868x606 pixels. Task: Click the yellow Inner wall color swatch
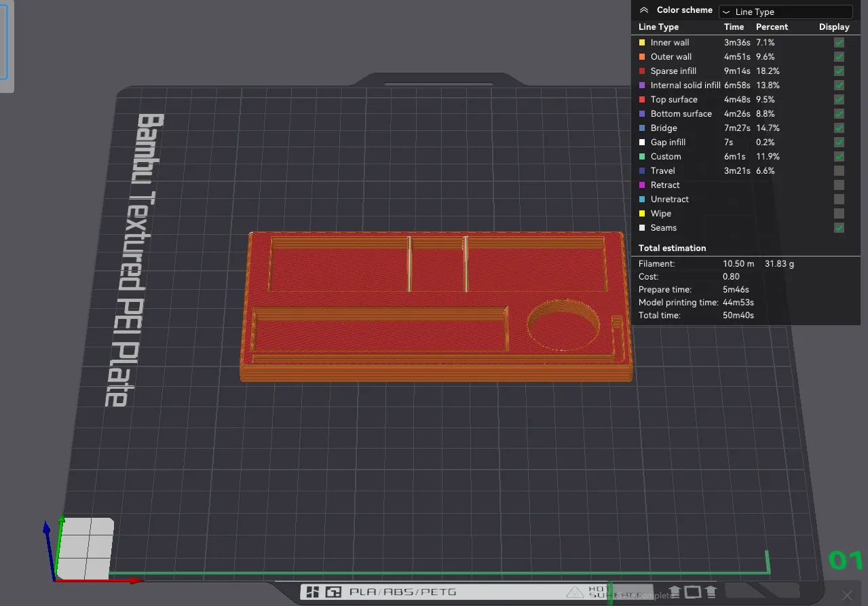(x=642, y=43)
